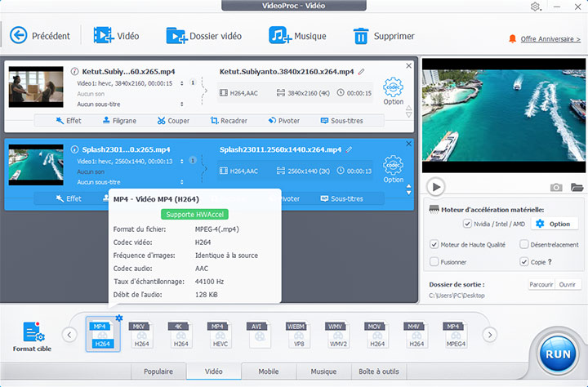Viewport: 588px width, 387px height.
Task: Show previous formats with left arrow
Action: tap(69, 335)
